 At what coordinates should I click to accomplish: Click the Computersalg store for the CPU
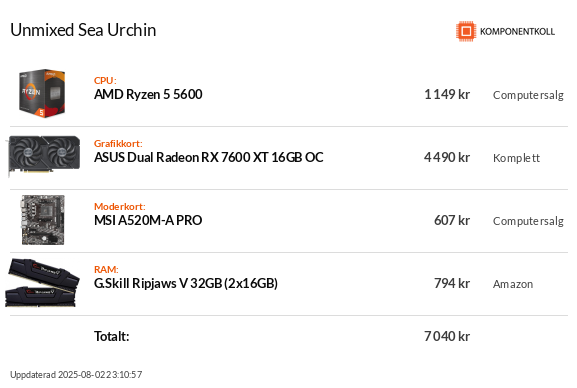point(528,95)
